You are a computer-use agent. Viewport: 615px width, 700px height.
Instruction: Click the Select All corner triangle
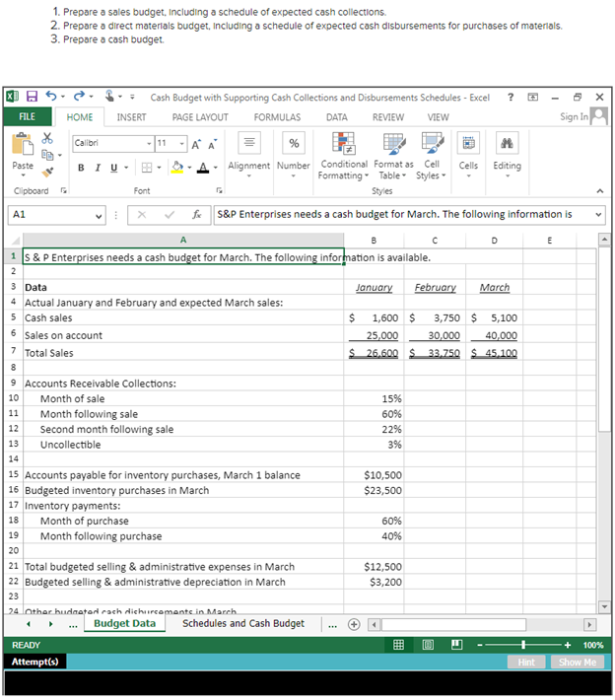coord(14,241)
